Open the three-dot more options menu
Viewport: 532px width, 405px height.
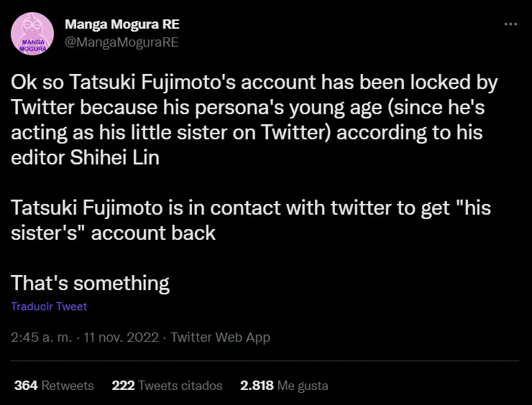click(510, 24)
